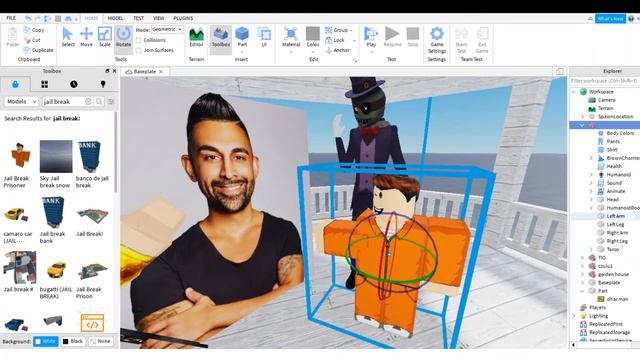Image resolution: width=640 pixels, height=360 pixels.
Task: Click the What's New button
Action: tap(610, 18)
